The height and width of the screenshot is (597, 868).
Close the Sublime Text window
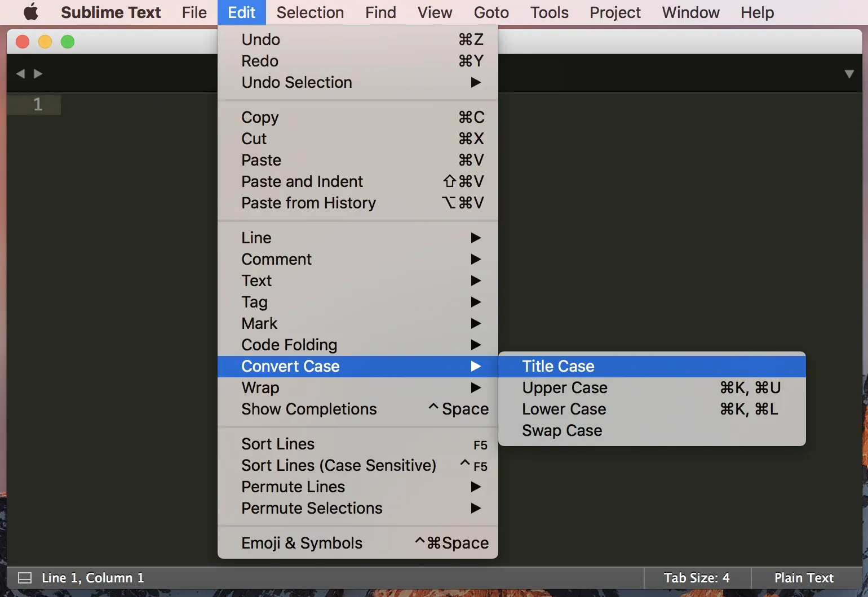pyautogui.click(x=23, y=42)
